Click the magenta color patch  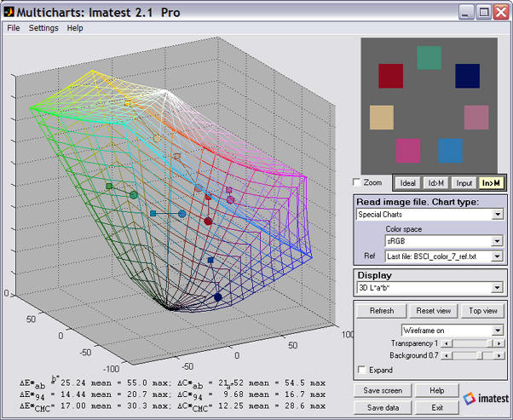point(408,151)
